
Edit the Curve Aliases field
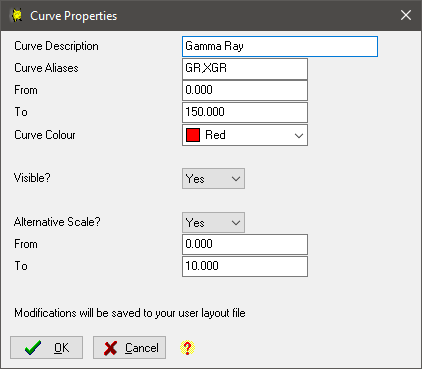[x=245, y=69]
